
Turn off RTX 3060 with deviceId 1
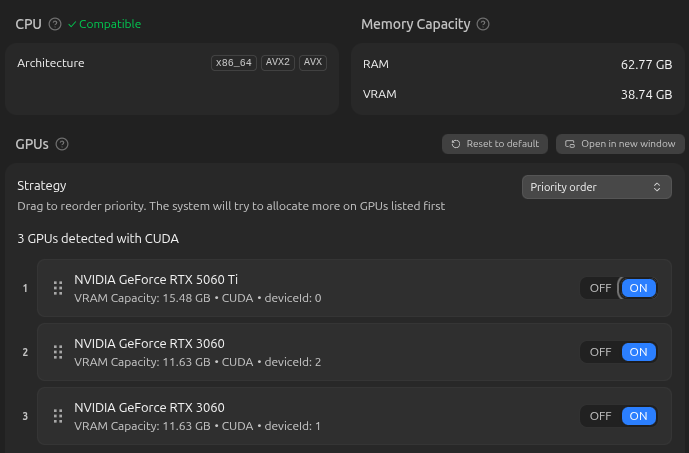[x=600, y=416]
